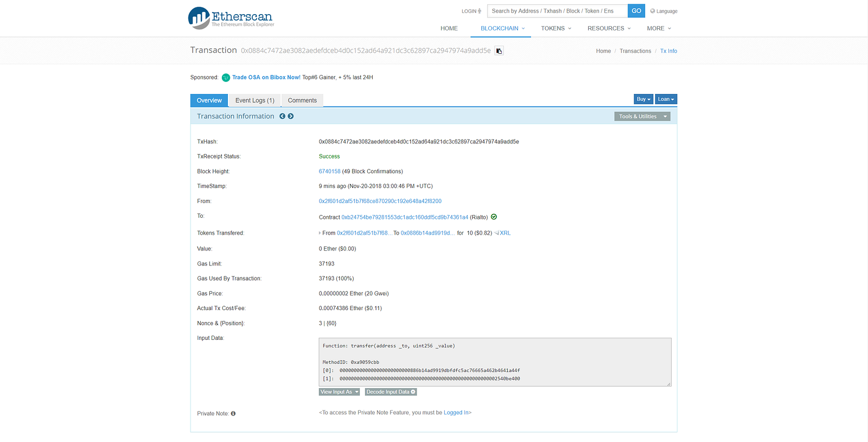The image size is (868, 442).
Task: Expand the Tools & Utilities dropdown
Action: (x=642, y=117)
